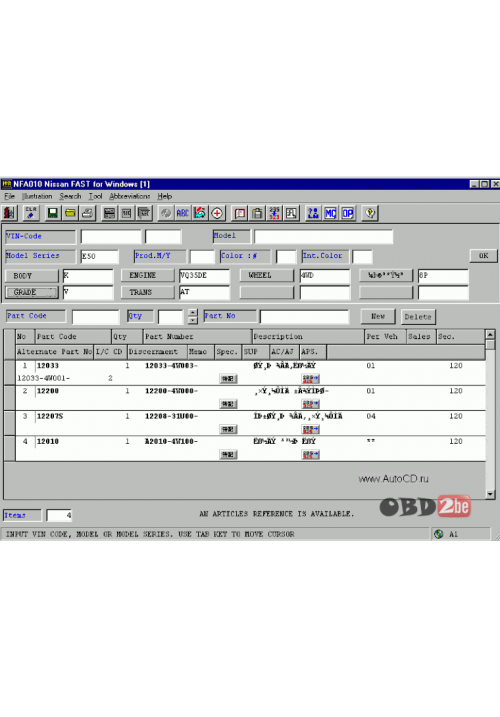Open the Abbreviations menu

click(129, 196)
